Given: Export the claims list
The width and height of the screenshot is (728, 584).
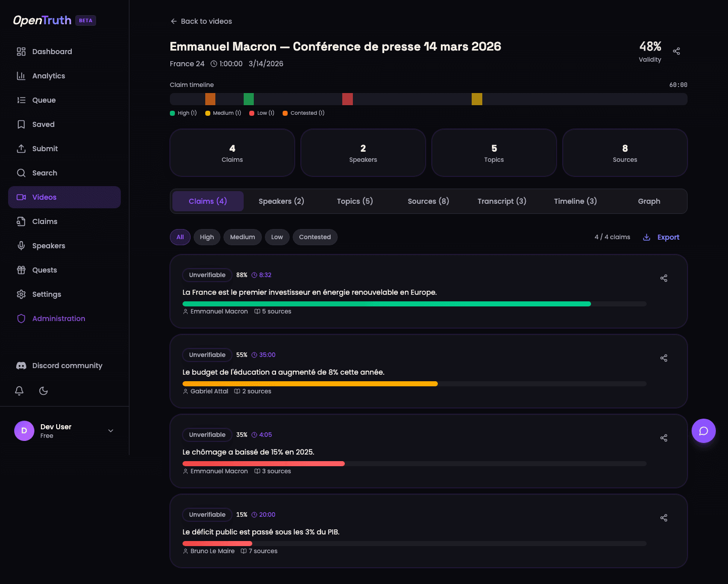Looking at the screenshot, I should (x=661, y=237).
